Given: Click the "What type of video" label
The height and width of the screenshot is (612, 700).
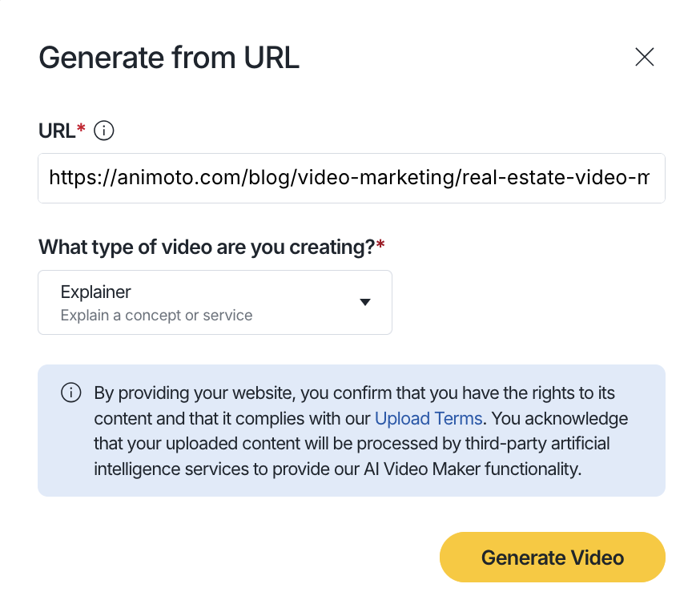Looking at the screenshot, I should 206,247.
